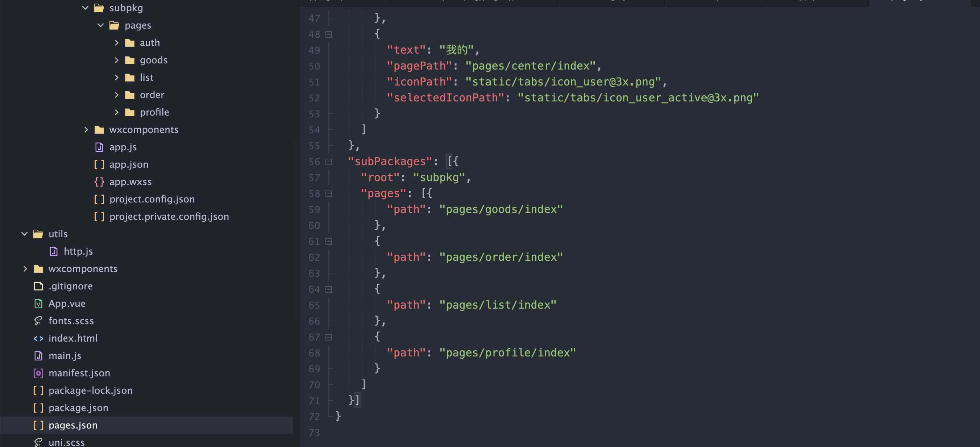
Task: Click line number 59 in gutter
Action: (314, 210)
